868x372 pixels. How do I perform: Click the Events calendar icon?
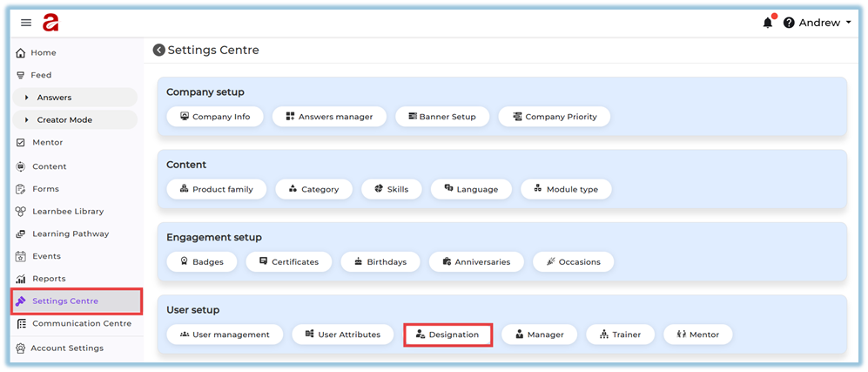point(21,256)
